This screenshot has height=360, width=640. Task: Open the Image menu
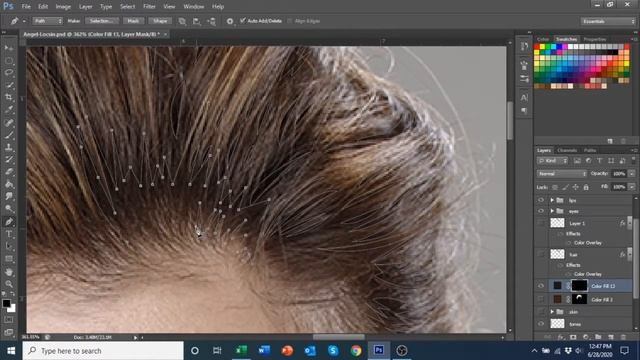click(63, 7)
